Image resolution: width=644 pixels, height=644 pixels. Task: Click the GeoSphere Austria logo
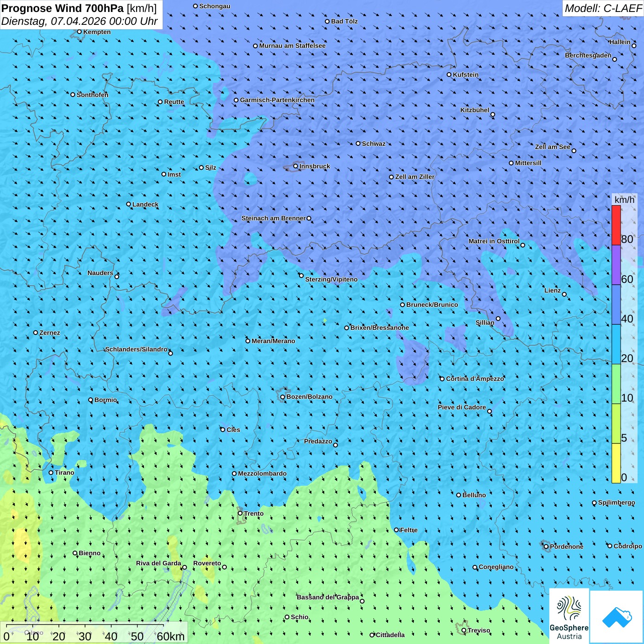pyautogui.click(x=569, y=616)
